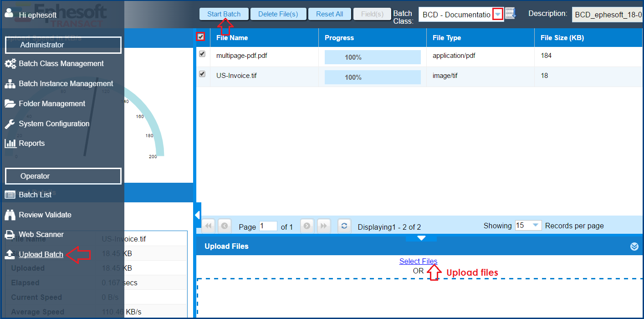
Task: Click the list icon for Batch List
Action: click(10, 195)
